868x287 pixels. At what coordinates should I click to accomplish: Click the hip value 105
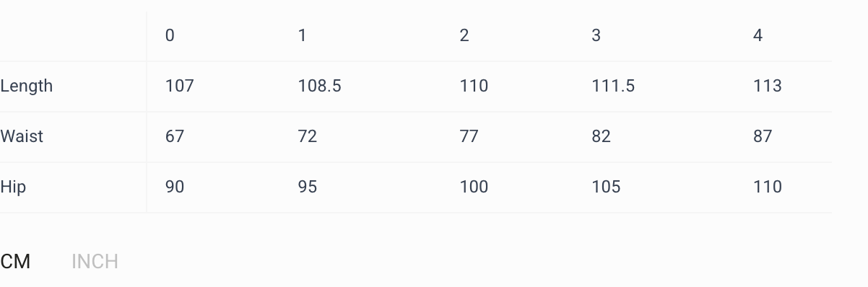606,187
